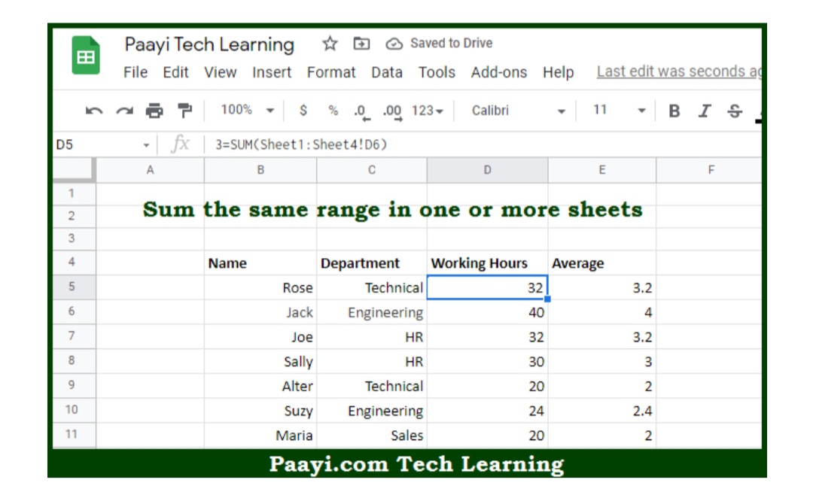Select column F header
Screen dimensions: 813x504
click(x=709, y=170)
